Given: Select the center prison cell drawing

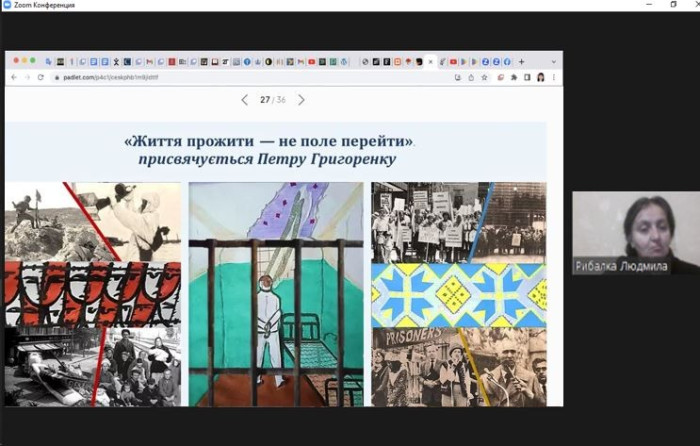Looking at the screenshot, I should [275, 293].
